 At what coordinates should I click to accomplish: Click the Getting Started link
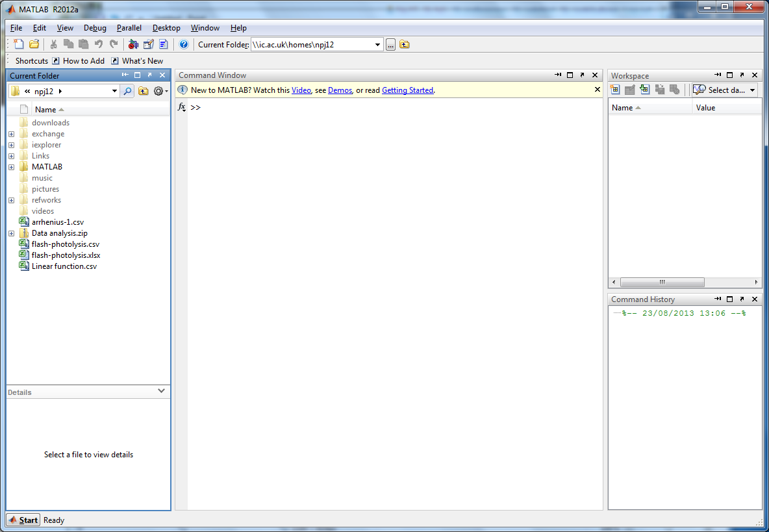407,90
